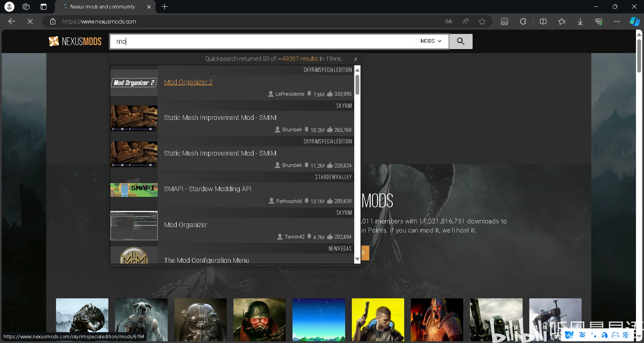Open the browser essentials heart icon
This screenshot has width=644, height=343.
599,22
